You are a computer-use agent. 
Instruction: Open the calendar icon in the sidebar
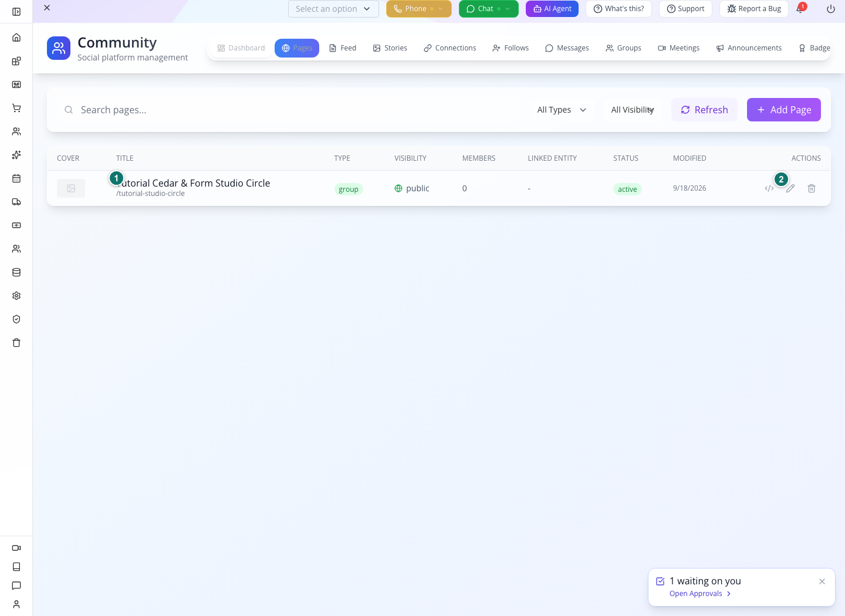[16, 178]
